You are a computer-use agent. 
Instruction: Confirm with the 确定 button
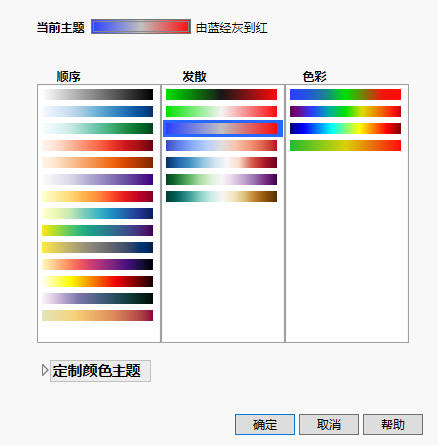click(265, 424)
